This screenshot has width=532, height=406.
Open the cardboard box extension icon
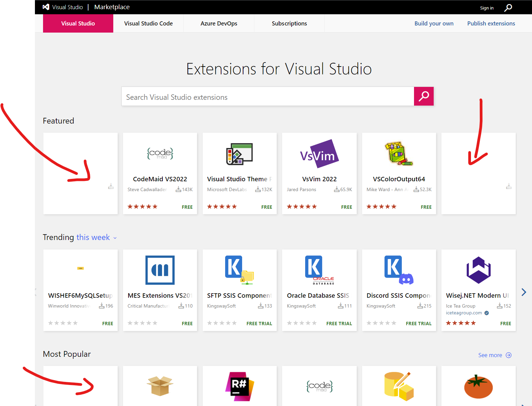tap(160, 386)
